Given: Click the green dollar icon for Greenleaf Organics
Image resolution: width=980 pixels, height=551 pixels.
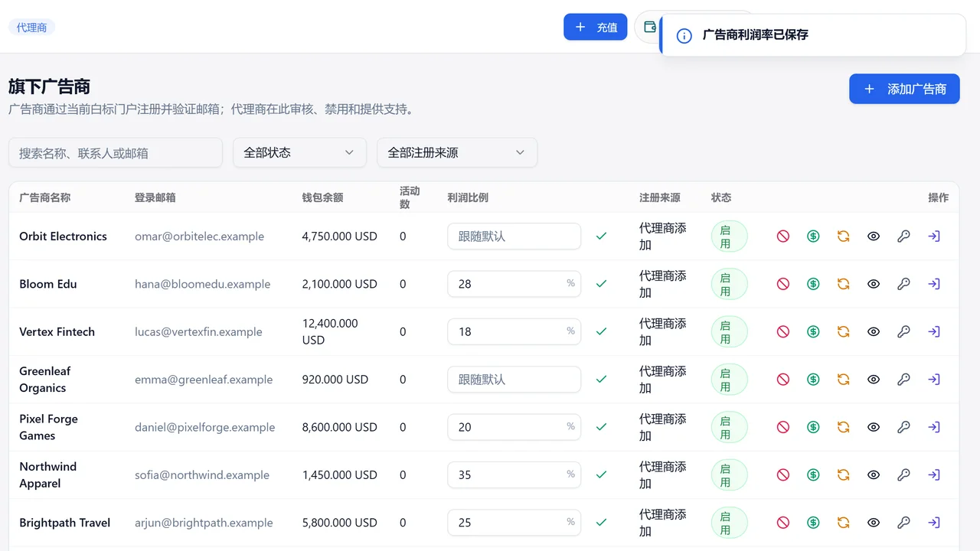Looking at the screenshot, I should point(813,380).
